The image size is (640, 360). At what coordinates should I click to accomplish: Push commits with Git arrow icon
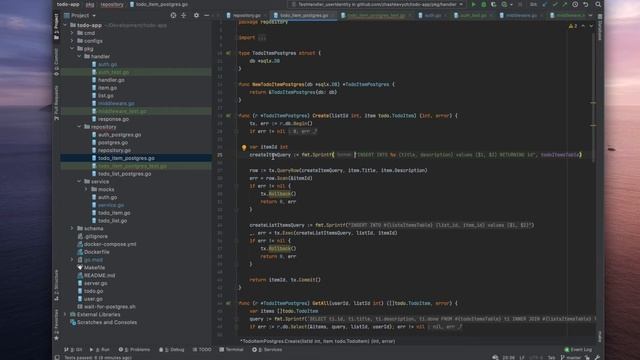click(565, 4)
